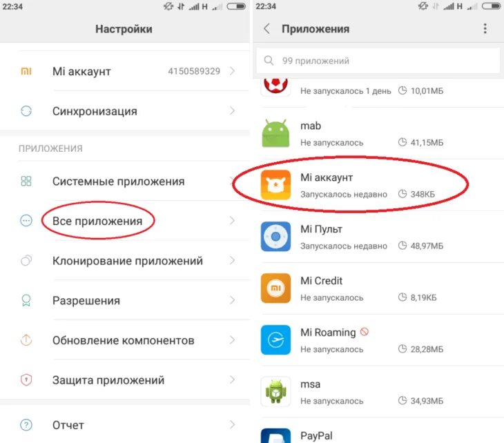Open the msa Android robot icon

(275, 392)
